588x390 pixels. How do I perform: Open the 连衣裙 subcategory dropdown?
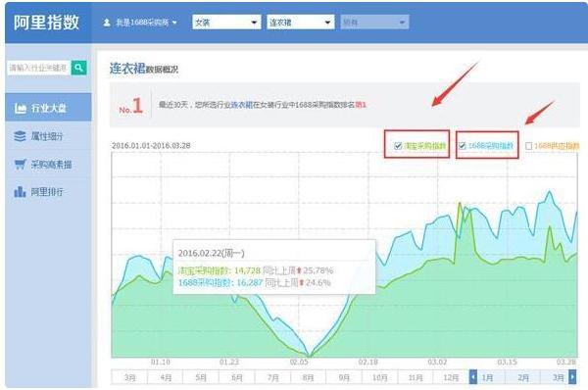click(x=301, y=23)
